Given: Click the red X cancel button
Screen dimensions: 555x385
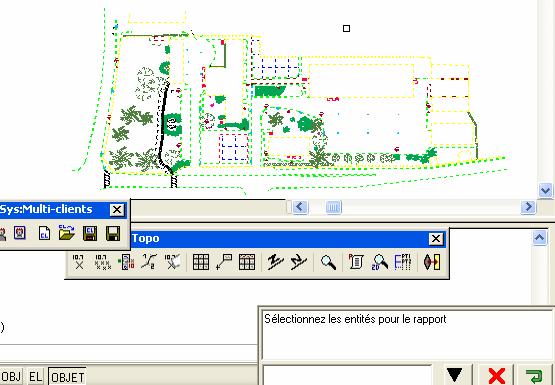Looking at the screenshot, I should (x=496, y=375).
